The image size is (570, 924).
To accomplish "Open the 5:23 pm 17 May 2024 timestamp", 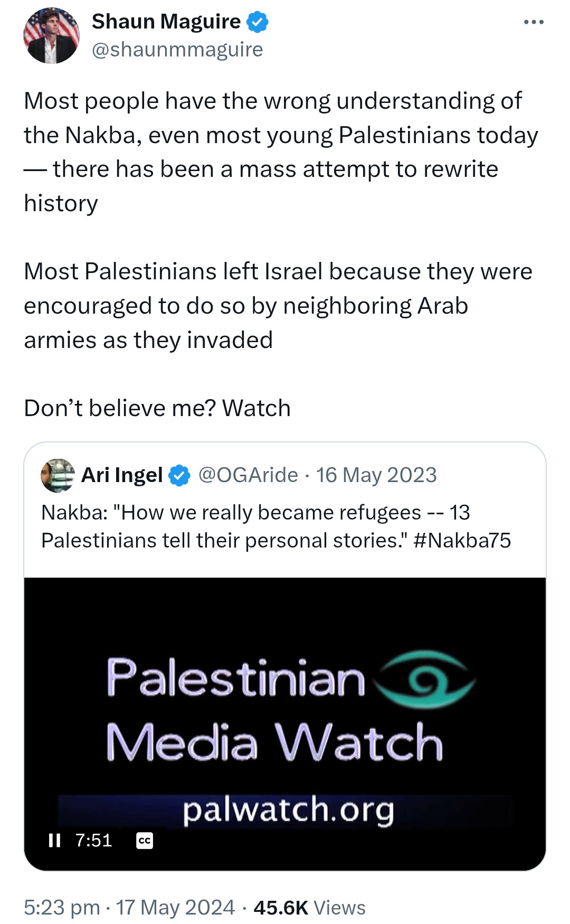I will tap(129, 908).
